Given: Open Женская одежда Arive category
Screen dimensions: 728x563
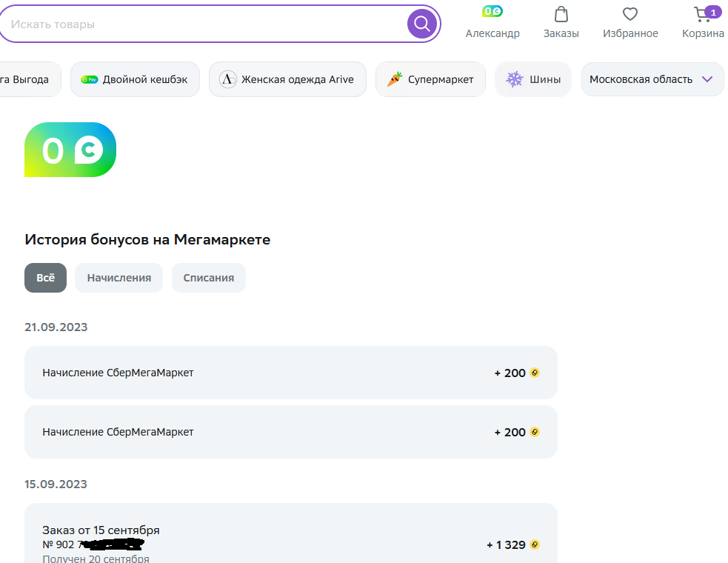Looking at the screenshot, I should (287, 79).
